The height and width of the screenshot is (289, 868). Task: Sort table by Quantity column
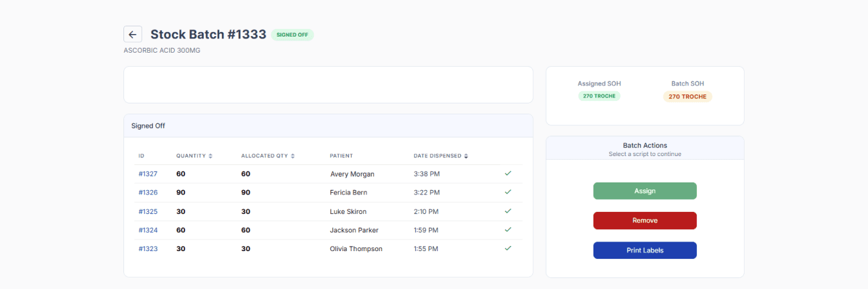tap(194, 156)
